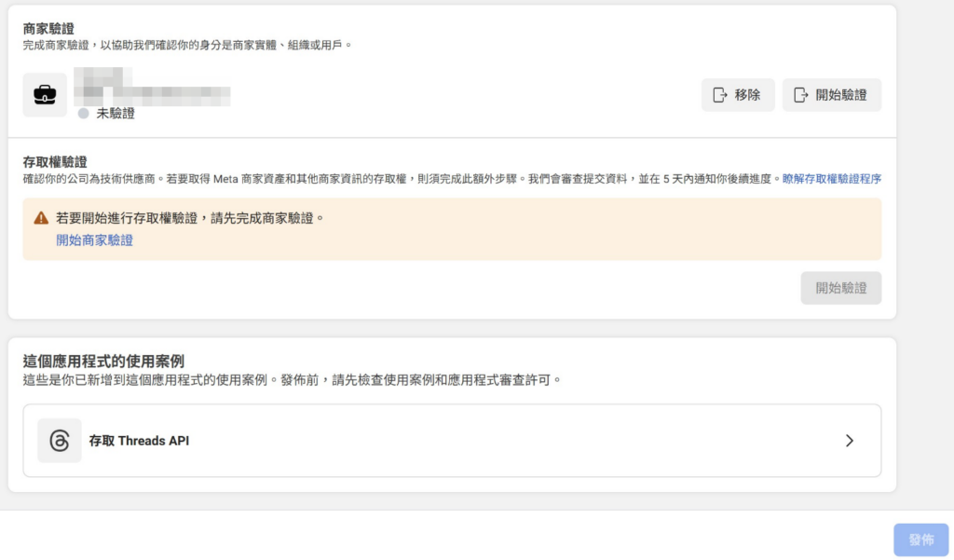Click the blurred business name
The height and width of the screenshot is (560, 954).
[154, 89]
